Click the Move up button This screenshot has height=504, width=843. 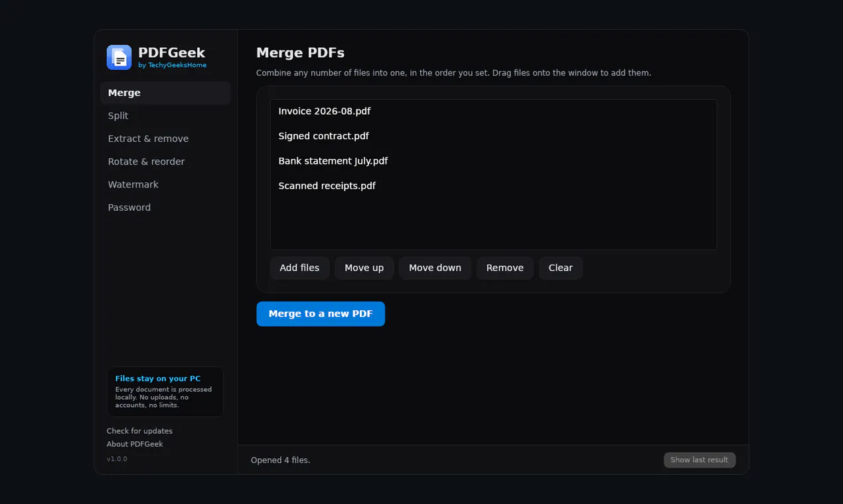click(364, 268)
